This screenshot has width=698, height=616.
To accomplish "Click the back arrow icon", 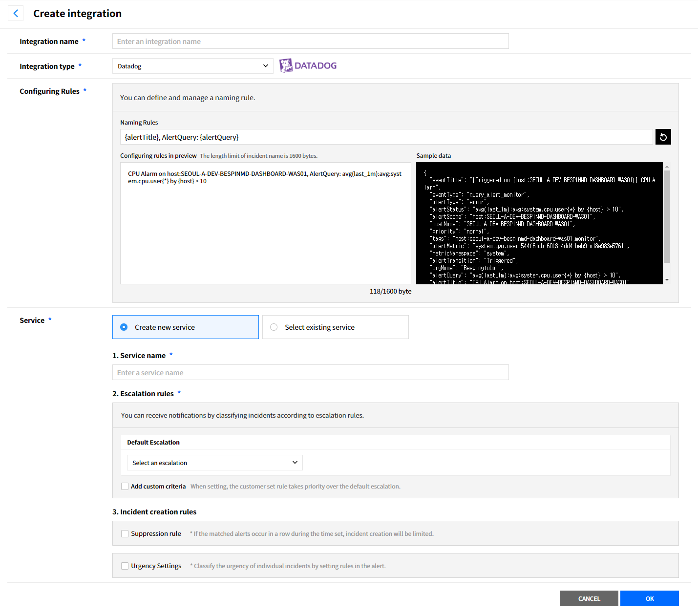I will click(16, 13).
